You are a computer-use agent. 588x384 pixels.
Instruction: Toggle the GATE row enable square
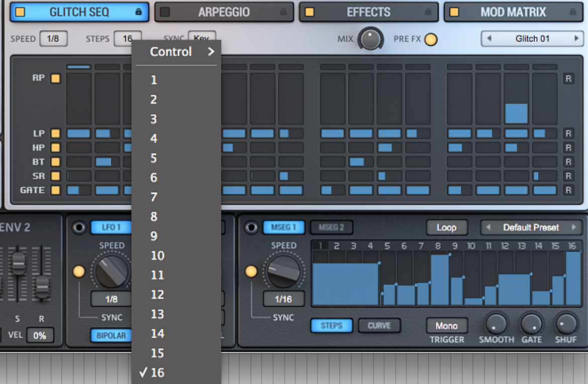point(55,190)
